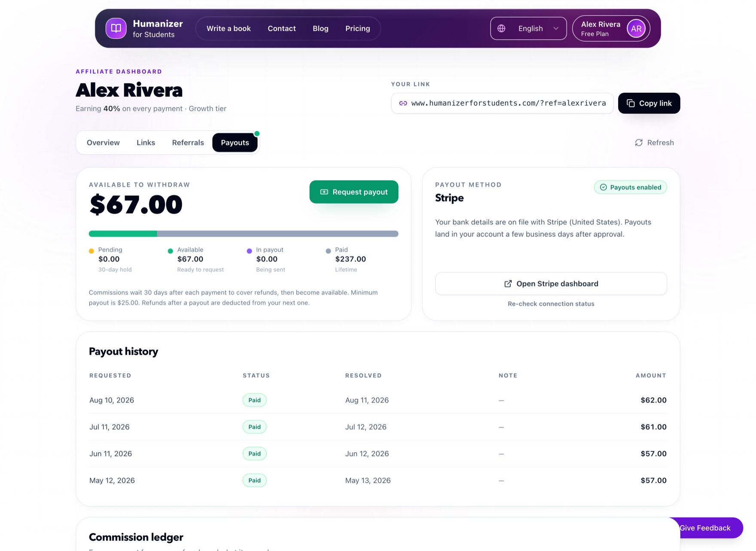Open the English language dropdown chevron
756x551 pixels.
coord(556,28)
